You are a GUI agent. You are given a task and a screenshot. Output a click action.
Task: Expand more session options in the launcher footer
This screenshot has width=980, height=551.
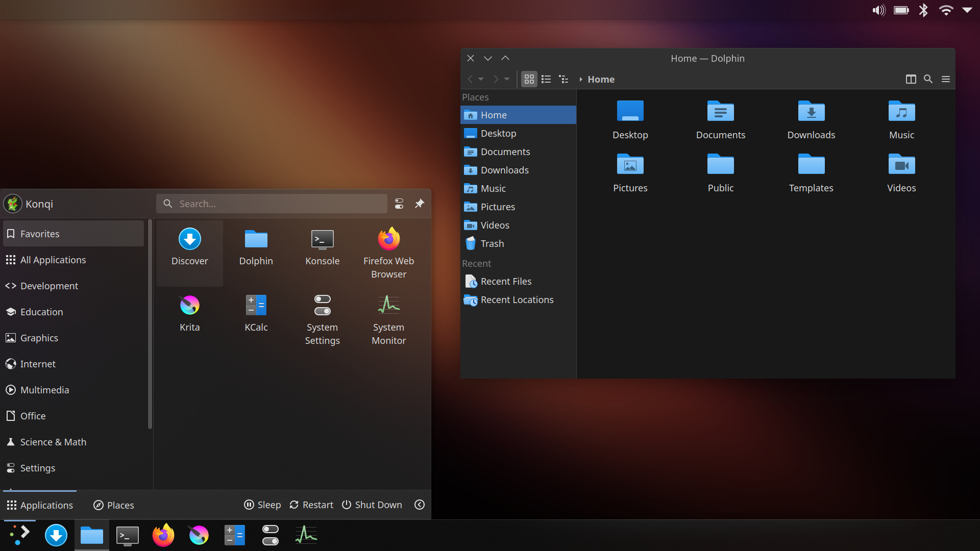pyautogui.click(x=420, y=505)
